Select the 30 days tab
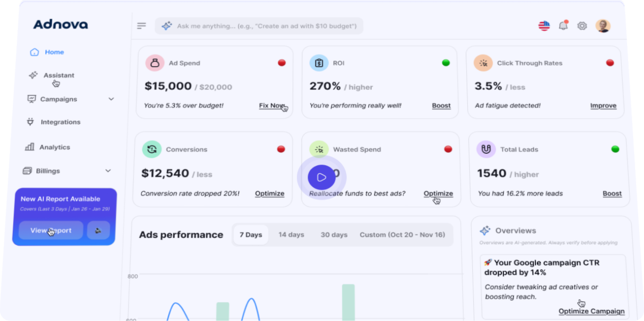 click(x=334, y=235)
